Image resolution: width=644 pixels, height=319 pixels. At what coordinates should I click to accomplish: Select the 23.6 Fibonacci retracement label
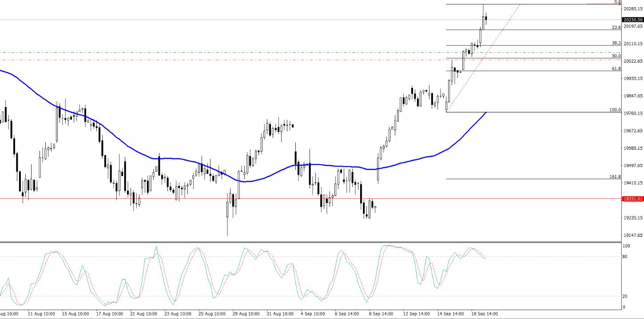coord(615,28)
